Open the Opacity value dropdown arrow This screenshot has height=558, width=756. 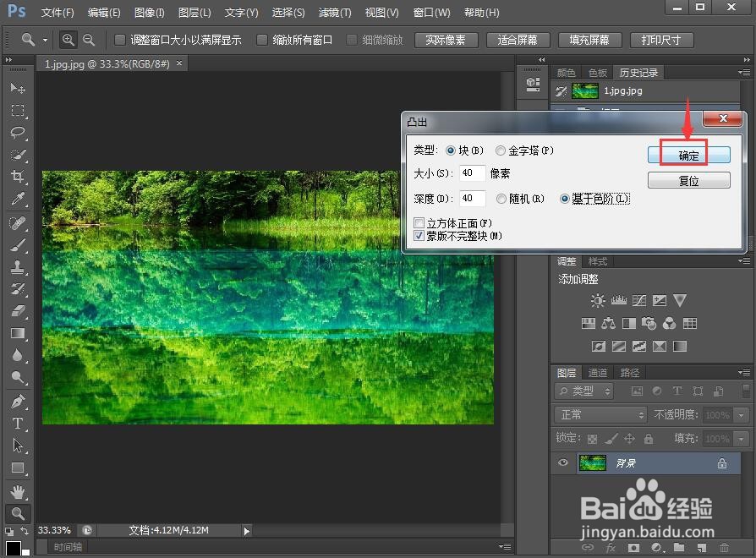coord(741,414)
